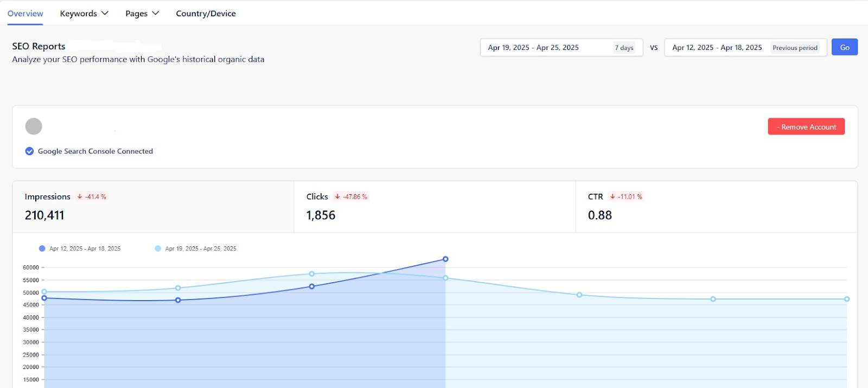Click the last light-blue data point at chart's right end

click(847, 299)
